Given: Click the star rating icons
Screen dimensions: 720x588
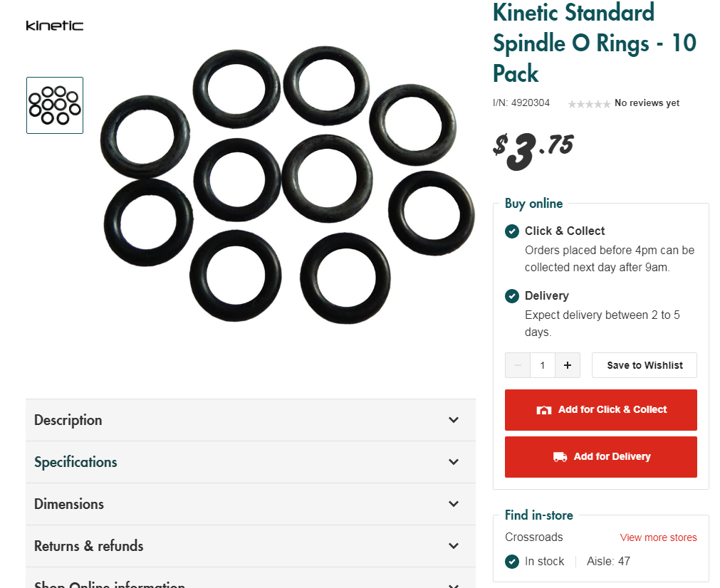Looking at the screenshot, I should 588,104.
